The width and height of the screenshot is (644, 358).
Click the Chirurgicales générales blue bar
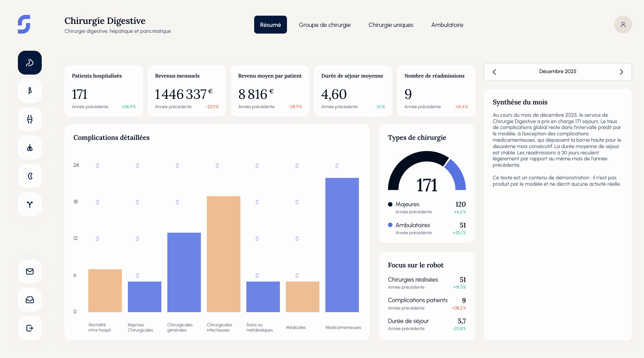click(184, 272)
